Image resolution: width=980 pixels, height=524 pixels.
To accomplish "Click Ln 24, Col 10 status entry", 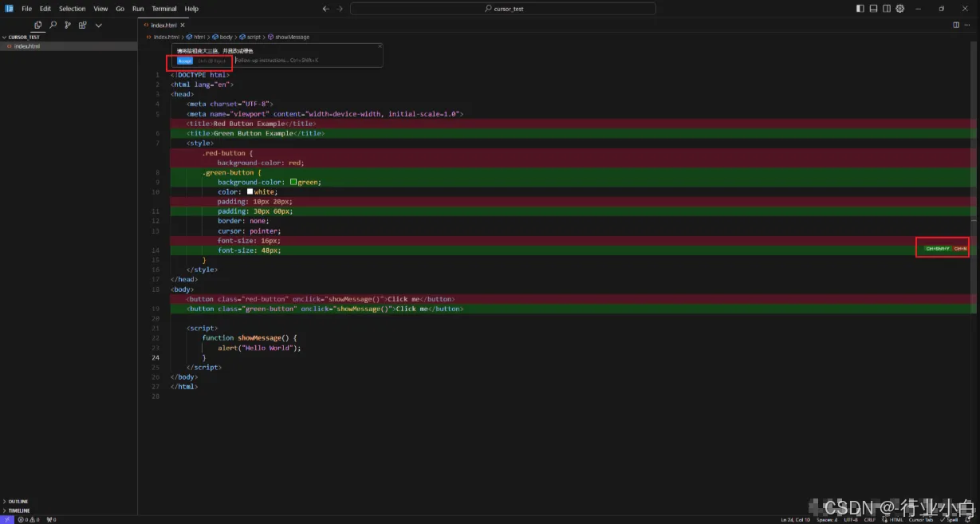I will (x=795, y=519).
